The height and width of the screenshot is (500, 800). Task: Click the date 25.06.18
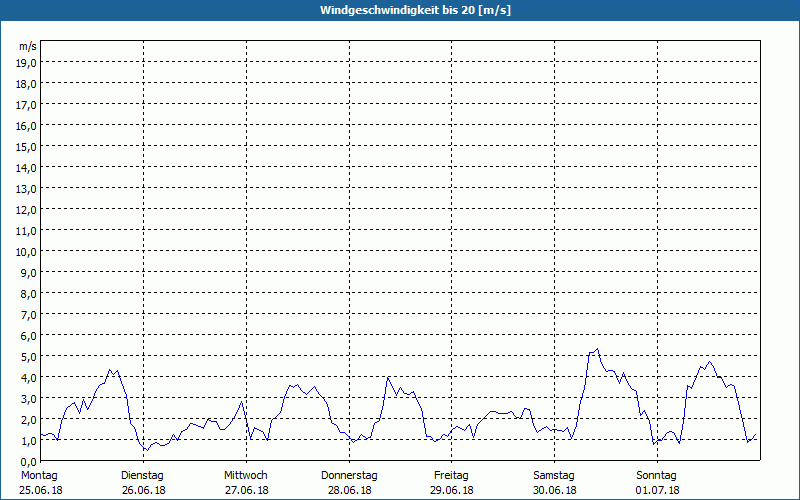pyautogui.click(x=41, y=490)
